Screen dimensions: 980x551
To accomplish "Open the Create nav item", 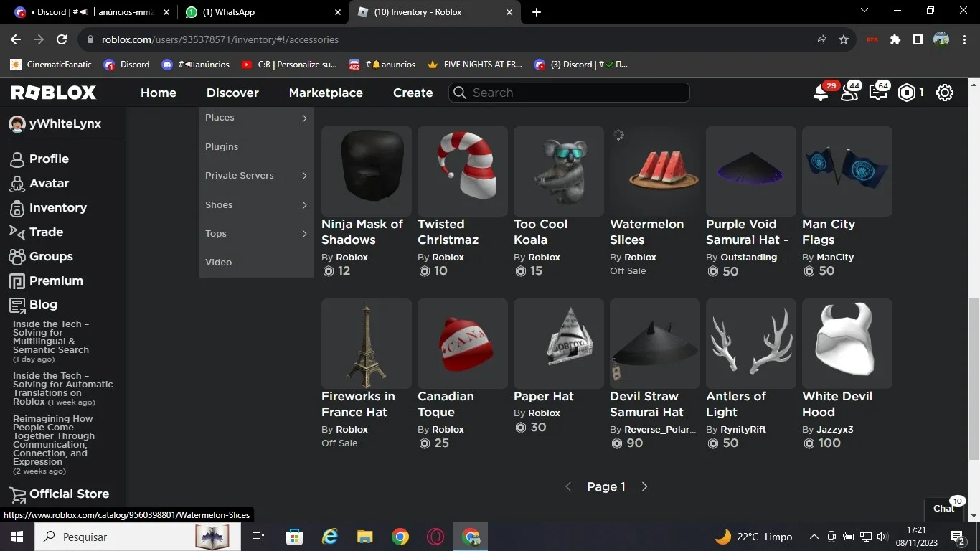I will pos(413,93).
